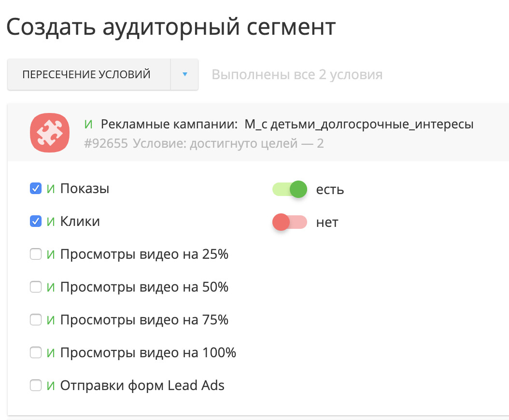Screen dimensions: 509x420
Task: Click the Показы label text
Action: click(85, 189)
